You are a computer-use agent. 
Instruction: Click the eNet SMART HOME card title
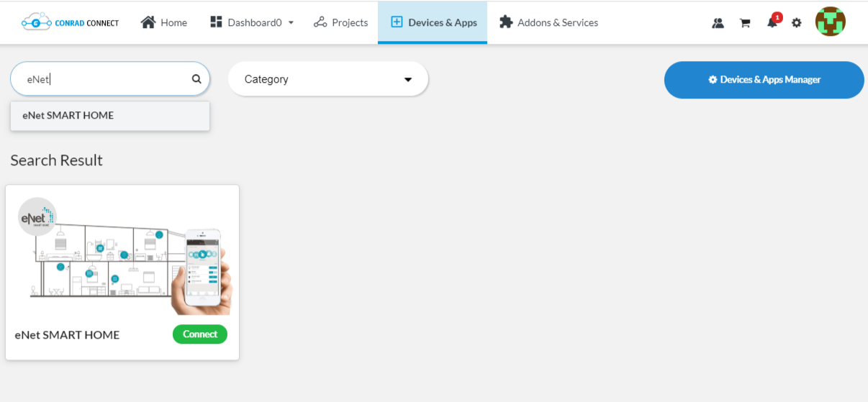(x=67, y=335)
